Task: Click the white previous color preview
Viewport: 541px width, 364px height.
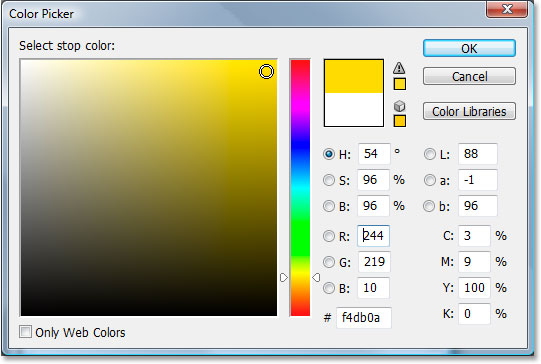Action: 354,109
